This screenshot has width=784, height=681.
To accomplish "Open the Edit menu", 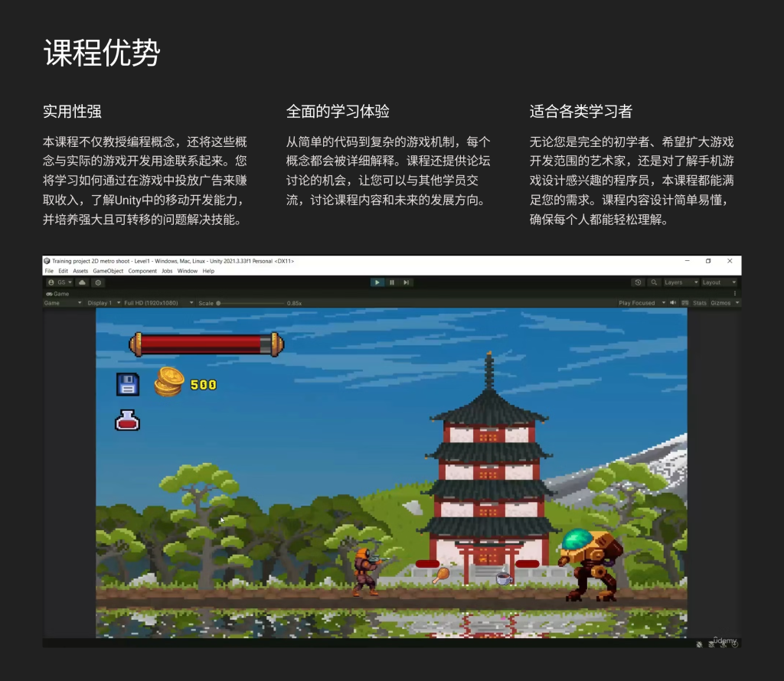I will point(63,271).
